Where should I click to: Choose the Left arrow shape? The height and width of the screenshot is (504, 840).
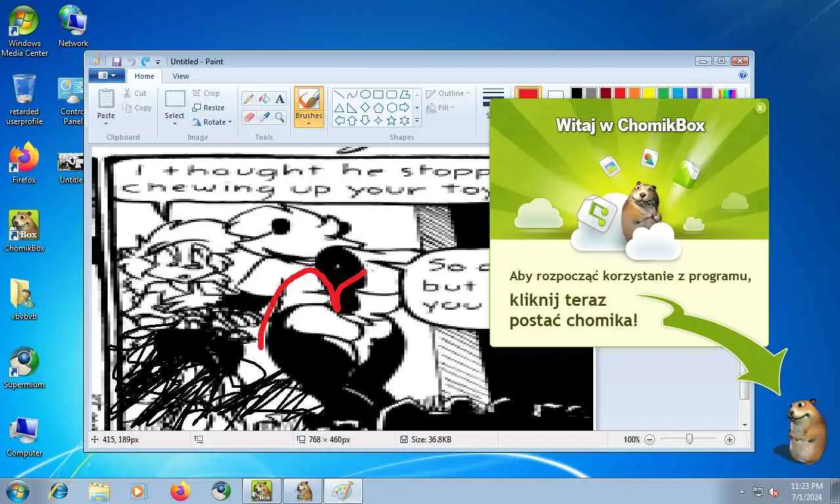tap(339, 120)
